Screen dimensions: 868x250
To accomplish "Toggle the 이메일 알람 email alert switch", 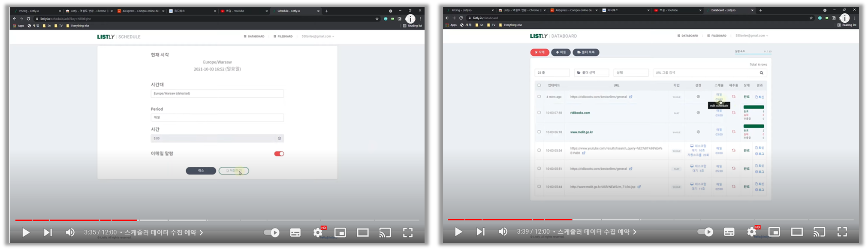I will pyautogui.click(x=279, y=154).
